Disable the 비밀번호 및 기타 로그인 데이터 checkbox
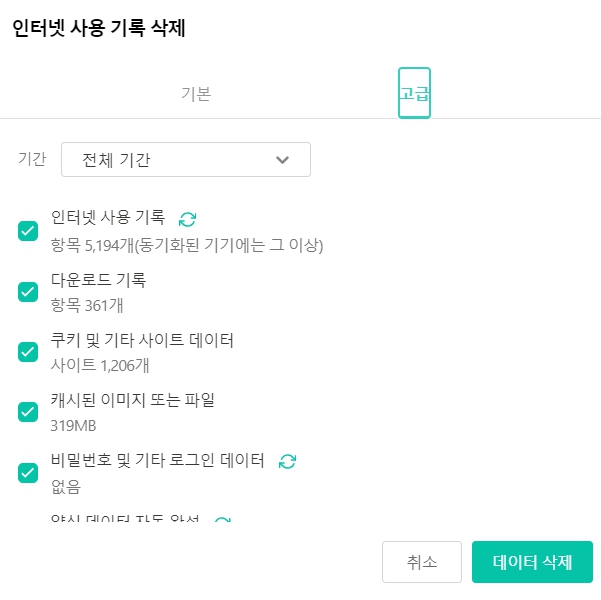Screen dimensions: 601x600 28,472
